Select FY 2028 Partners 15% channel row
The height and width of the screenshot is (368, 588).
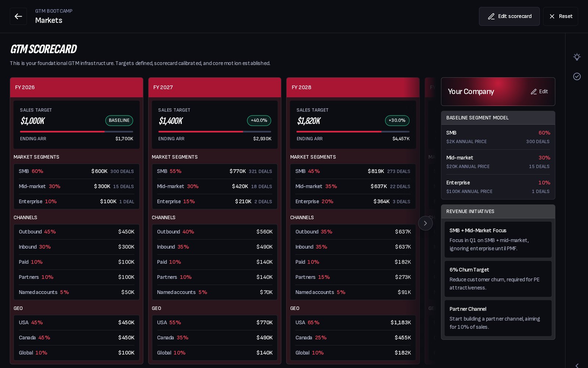353,277
